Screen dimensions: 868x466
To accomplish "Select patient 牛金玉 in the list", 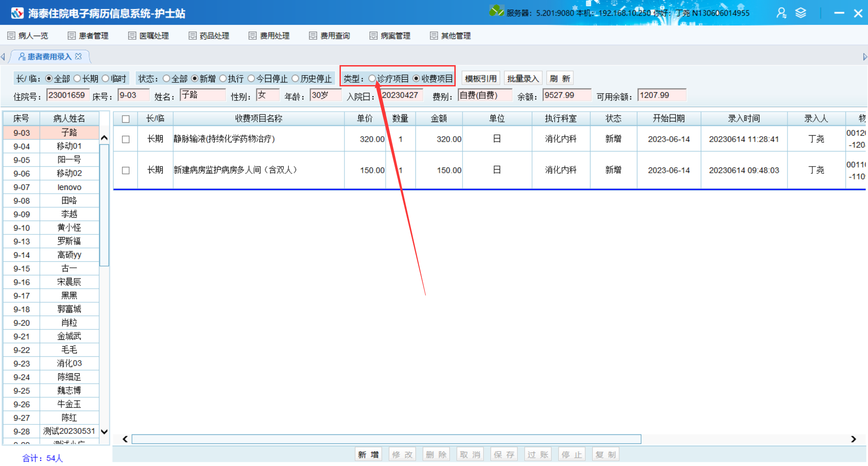I will click(x=51, y=404).
